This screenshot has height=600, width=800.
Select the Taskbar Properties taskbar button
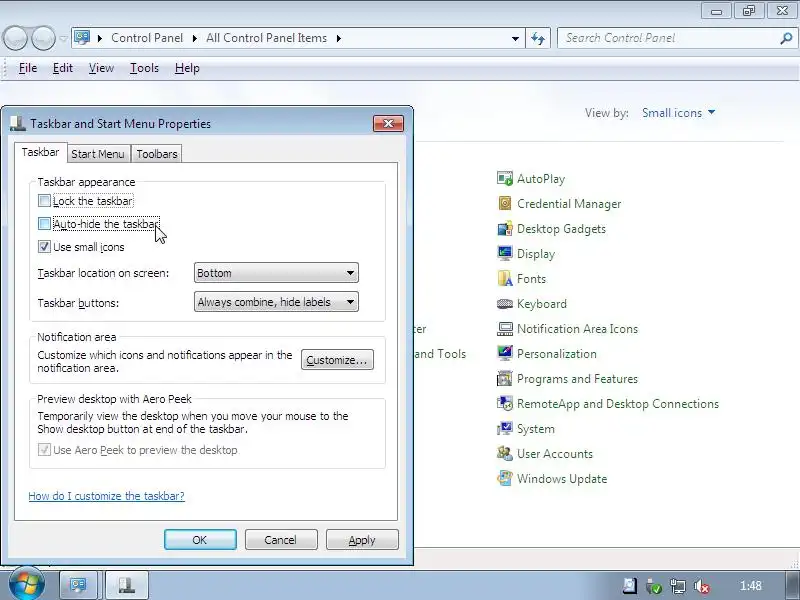[x=127, y=585]
